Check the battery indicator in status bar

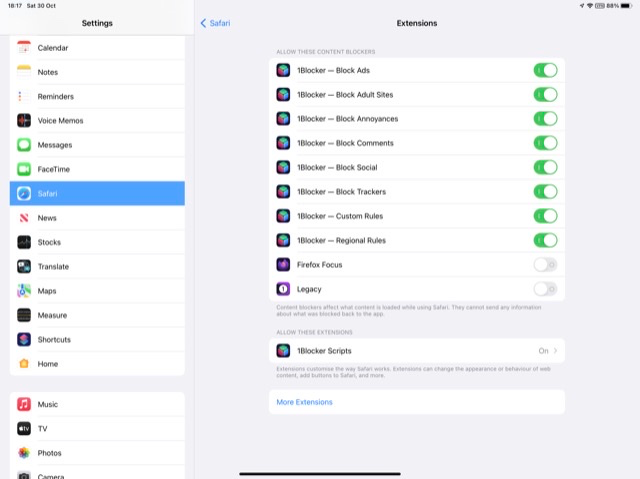pyautogui.click(x=626, y=6)
